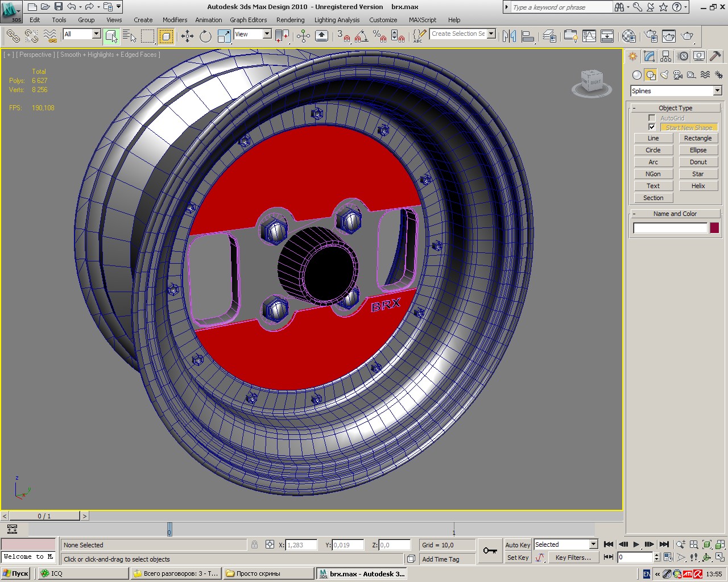Switch to Hierarchy command panel tab
The image size is (728, 582).
tap(666, 56)
